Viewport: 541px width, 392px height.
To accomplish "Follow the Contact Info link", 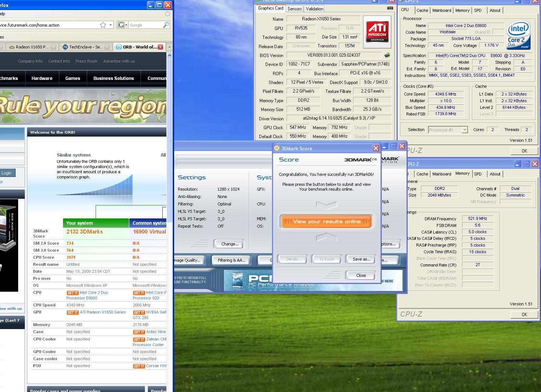I will coord(59,61).
